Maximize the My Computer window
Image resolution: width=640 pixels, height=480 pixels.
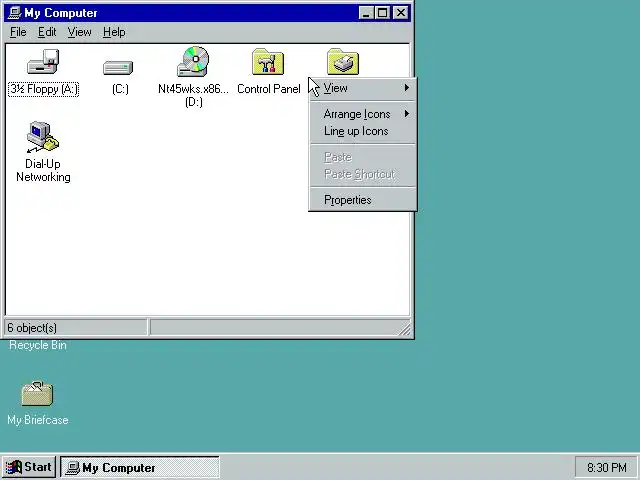pos(382,13)
